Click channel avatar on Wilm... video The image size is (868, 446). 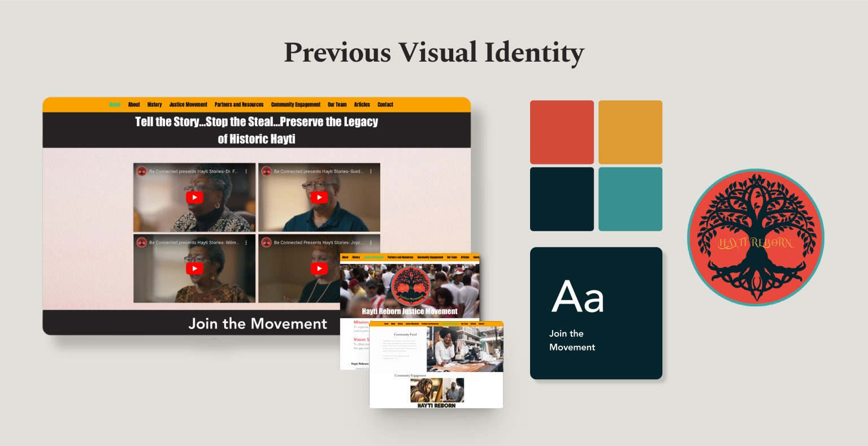coord(142,243)
